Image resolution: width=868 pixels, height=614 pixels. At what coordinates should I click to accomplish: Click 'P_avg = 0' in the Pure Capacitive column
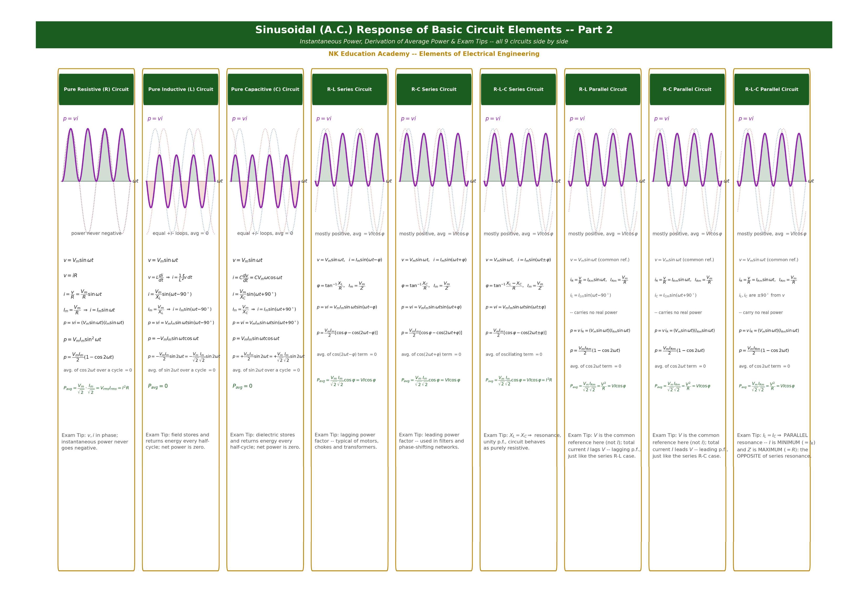(x=242, y=386)
